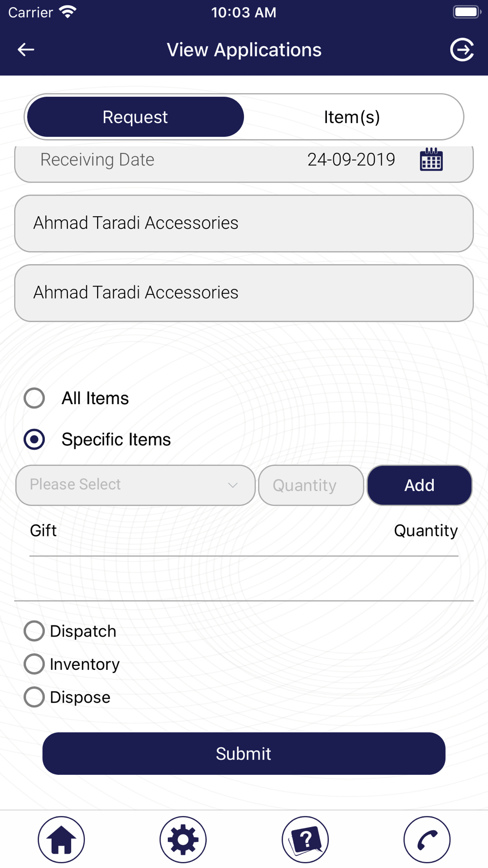This screenshot has height=868, width=488.
Task: Open settings gear in bottom bar
Action: coord(183,839)
